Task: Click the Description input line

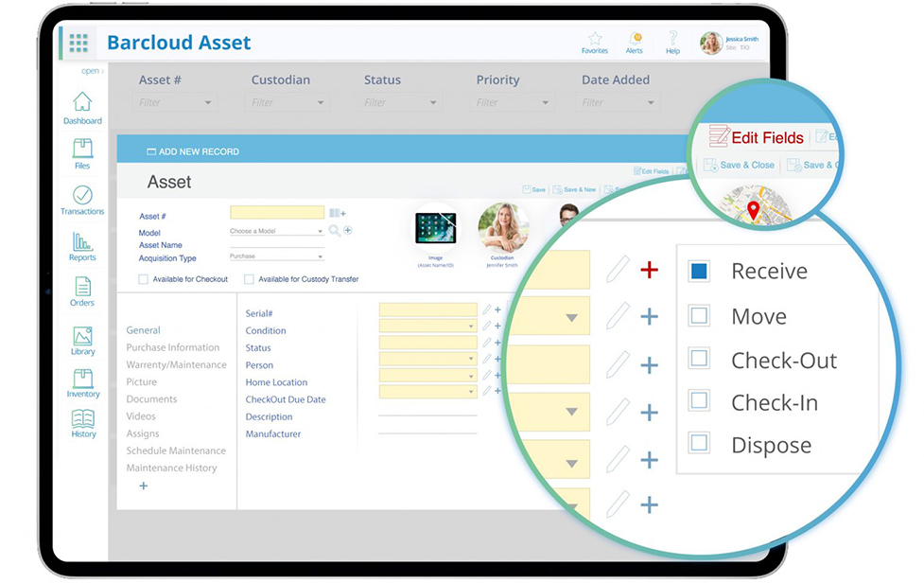Action: (x=427, y=415)
